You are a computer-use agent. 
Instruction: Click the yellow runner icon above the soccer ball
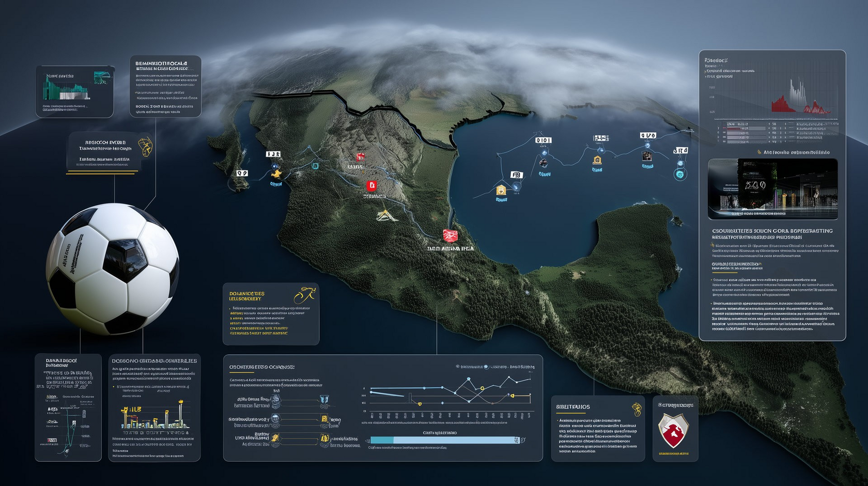[145, 147]
